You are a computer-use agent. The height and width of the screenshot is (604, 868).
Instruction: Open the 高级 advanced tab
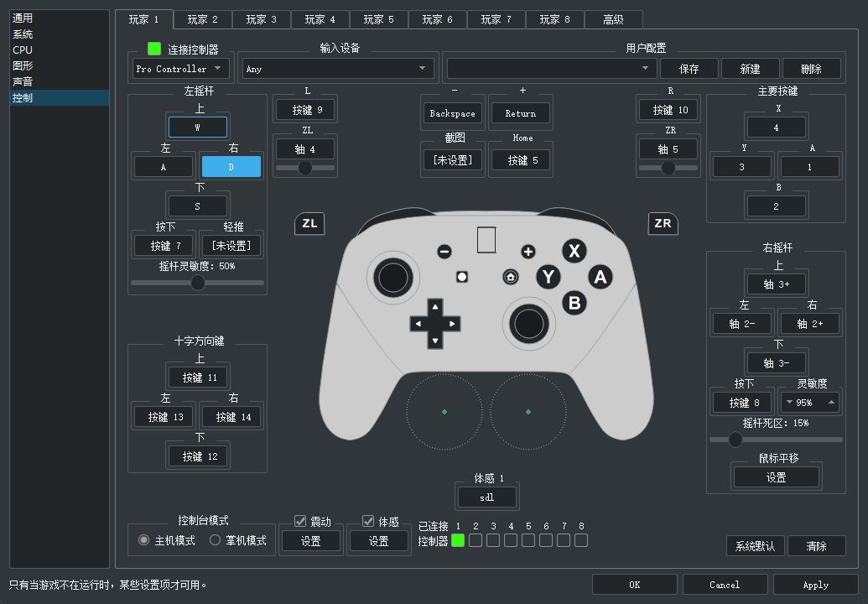coord(613,19)
